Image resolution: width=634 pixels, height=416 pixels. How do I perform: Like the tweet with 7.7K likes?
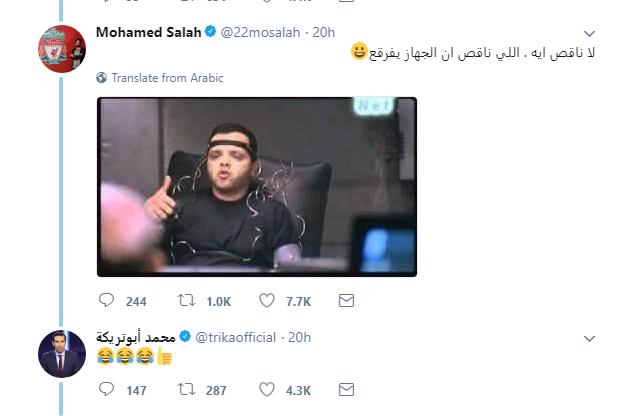tap(267, 299)
